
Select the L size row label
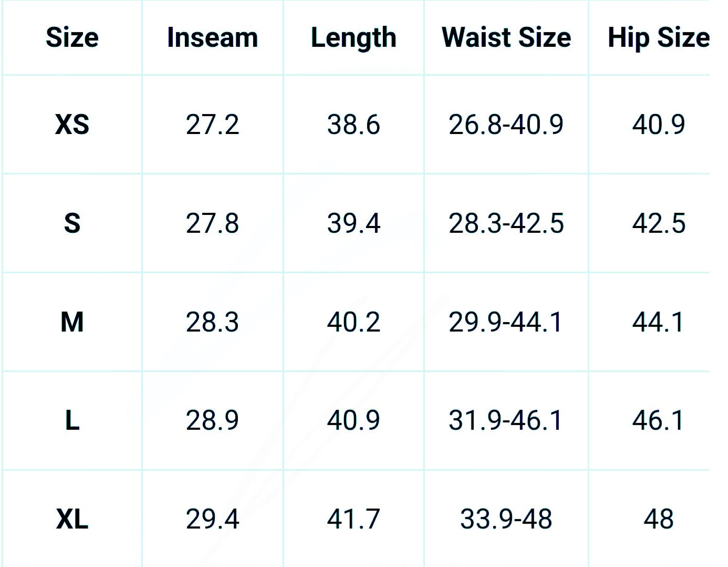tap(72, 420)
